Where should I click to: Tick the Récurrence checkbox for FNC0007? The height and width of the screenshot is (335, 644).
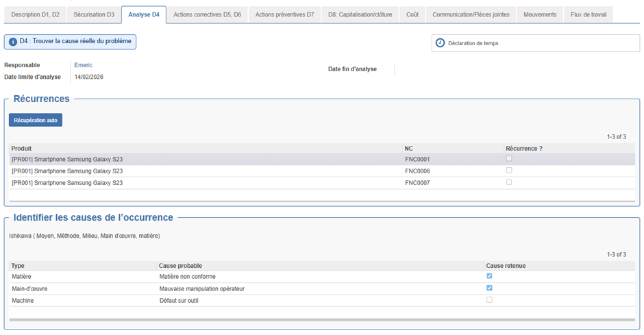(x=508, y=182)
